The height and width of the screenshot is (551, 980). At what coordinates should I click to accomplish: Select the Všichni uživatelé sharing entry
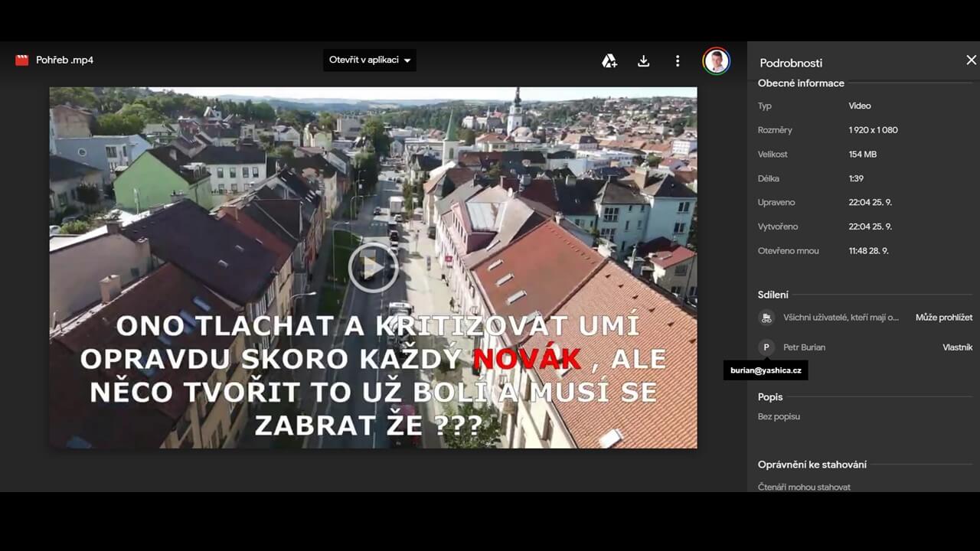(841, 318)
